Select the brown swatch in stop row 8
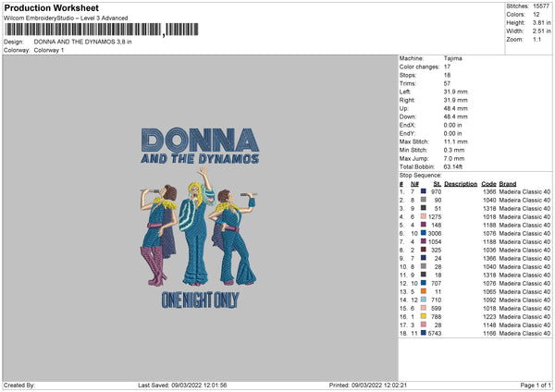 424,250
